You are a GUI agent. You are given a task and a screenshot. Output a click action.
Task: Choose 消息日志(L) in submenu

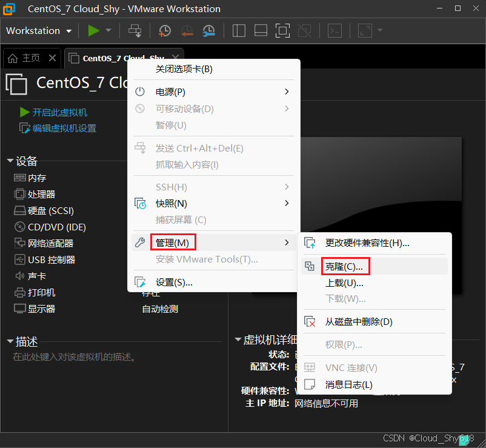[348, 385]
